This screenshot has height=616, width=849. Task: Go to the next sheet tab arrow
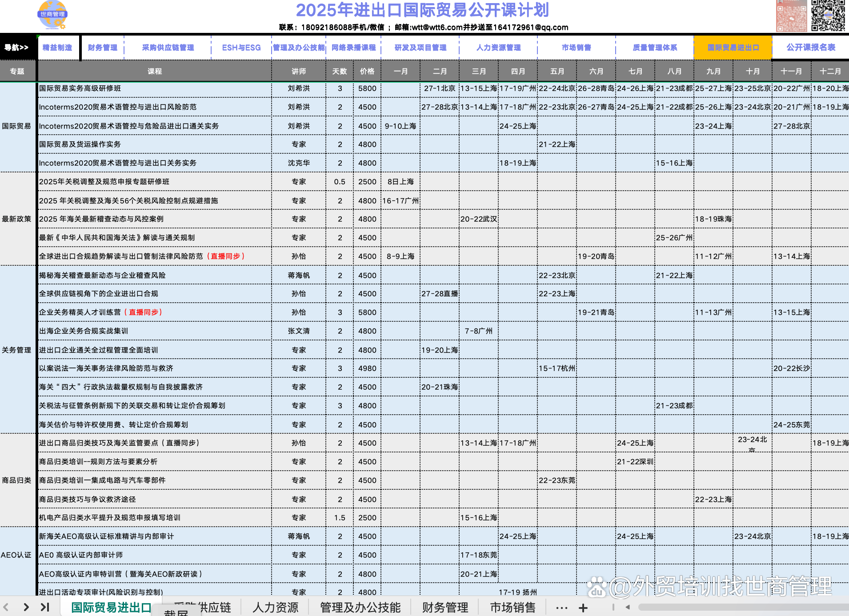[26, 607]
